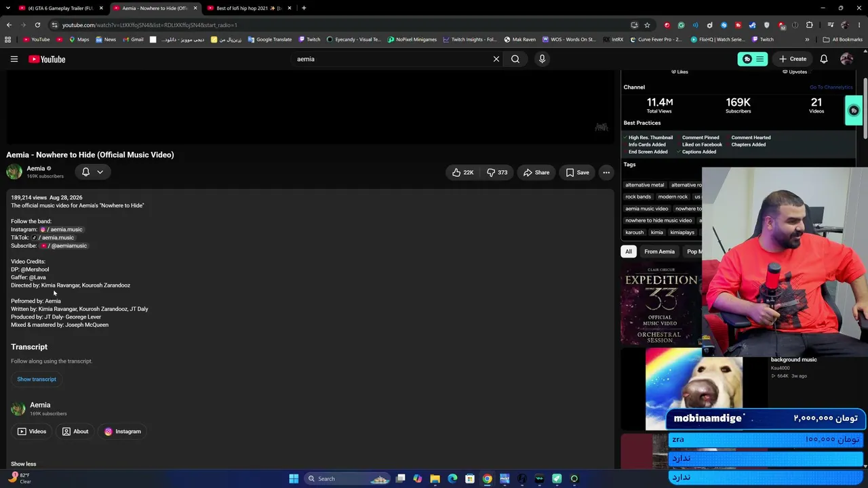This screenshot has height=488, width=868.
Task: Open the Expedition 33 video thumbnail
Action: point(660,305)
